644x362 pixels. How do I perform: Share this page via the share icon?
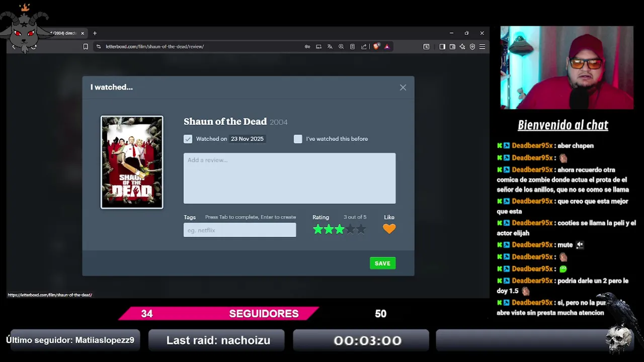point(364,47)
